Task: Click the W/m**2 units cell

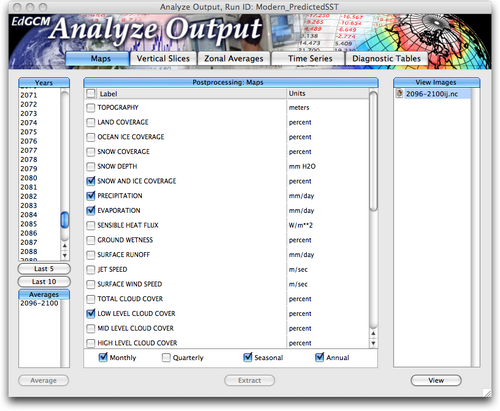Action: [x=301, y=225]
